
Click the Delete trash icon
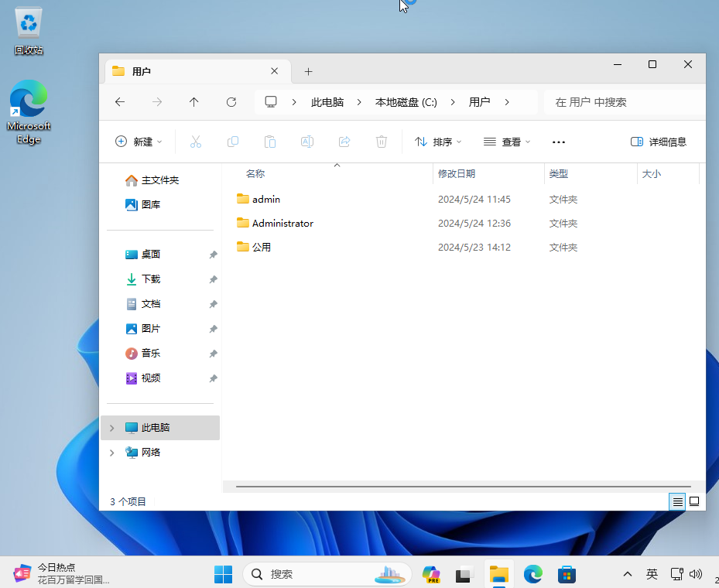click(381, 142)
